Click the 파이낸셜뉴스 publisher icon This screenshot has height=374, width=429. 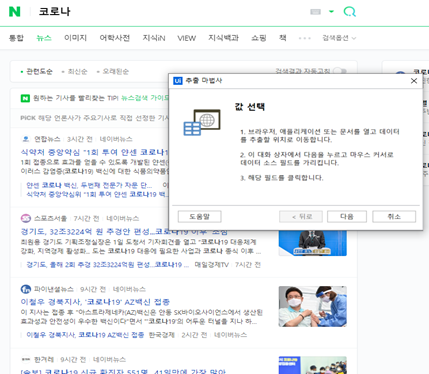click(26, 289)
